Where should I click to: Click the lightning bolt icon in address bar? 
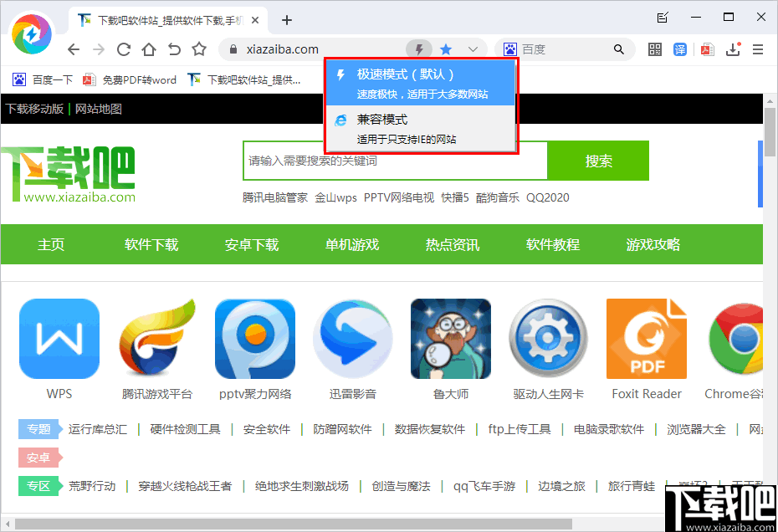(x=419, y=49)
